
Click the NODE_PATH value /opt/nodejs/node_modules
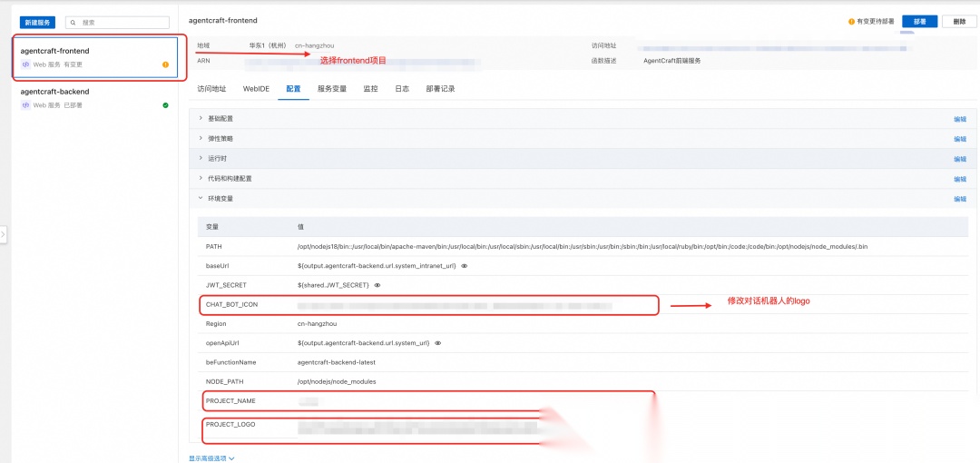click(337, 381)
